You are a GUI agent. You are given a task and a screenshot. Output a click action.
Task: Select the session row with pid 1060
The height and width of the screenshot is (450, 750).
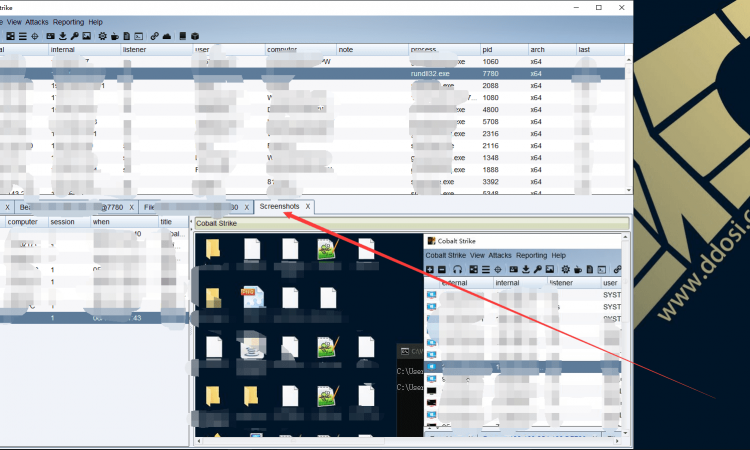(312, 62)
